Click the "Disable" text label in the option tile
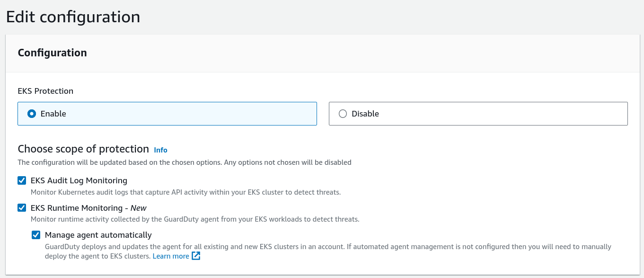 point(365,114)
